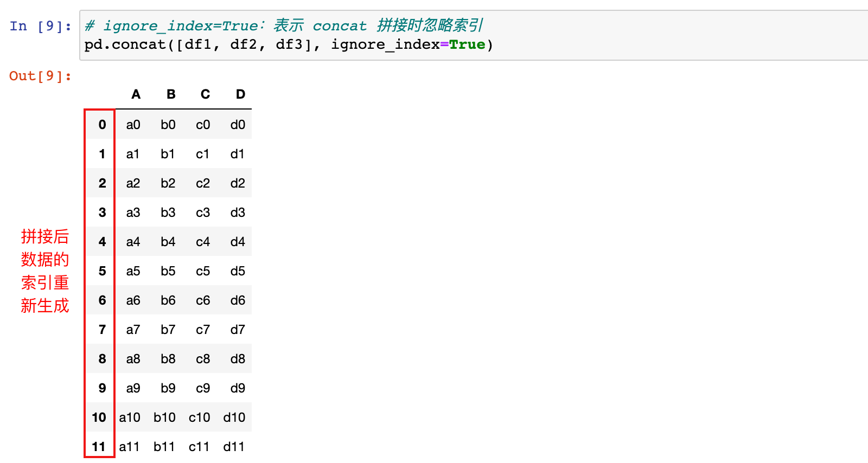Viewport: 868px width, 463px height.
Task: Click the code input cell with pd.concat
Action: 474,35
